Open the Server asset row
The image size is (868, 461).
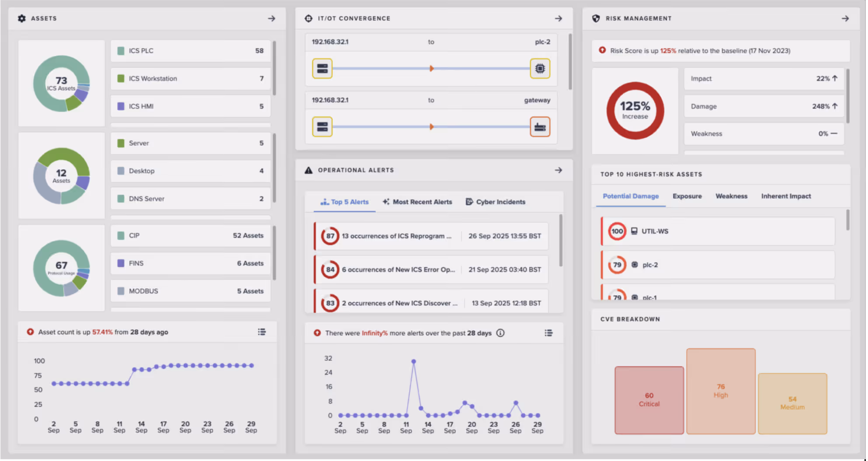coord(191,143)
